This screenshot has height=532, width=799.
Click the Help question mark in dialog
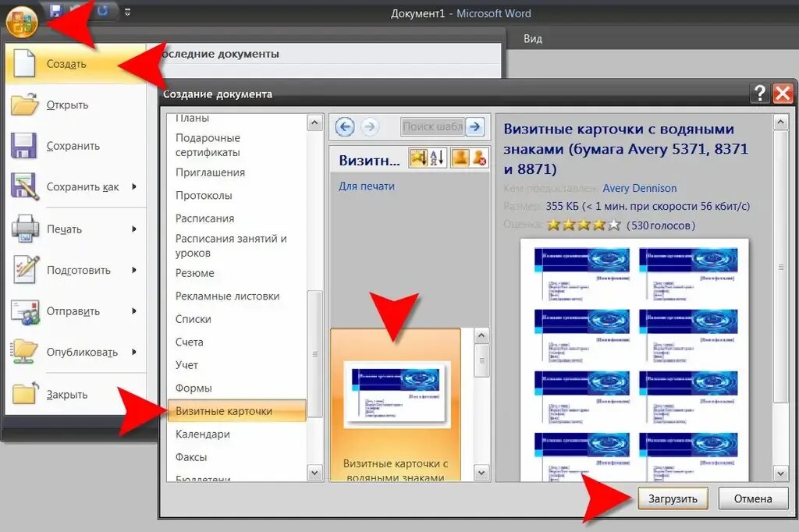pyautogui.click(x=759, y=94)
